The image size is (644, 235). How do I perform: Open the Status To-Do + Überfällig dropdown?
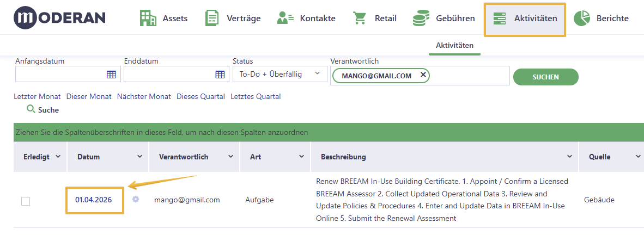[x=280, y=74]
